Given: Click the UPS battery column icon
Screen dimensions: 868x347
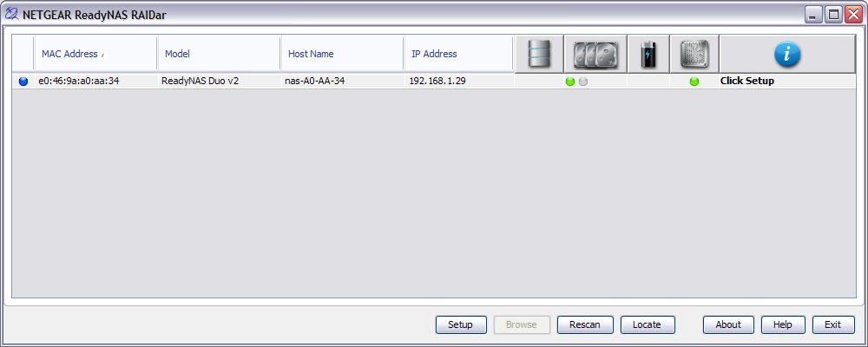Looking at the screenshot, I should (x=648, y=55).
